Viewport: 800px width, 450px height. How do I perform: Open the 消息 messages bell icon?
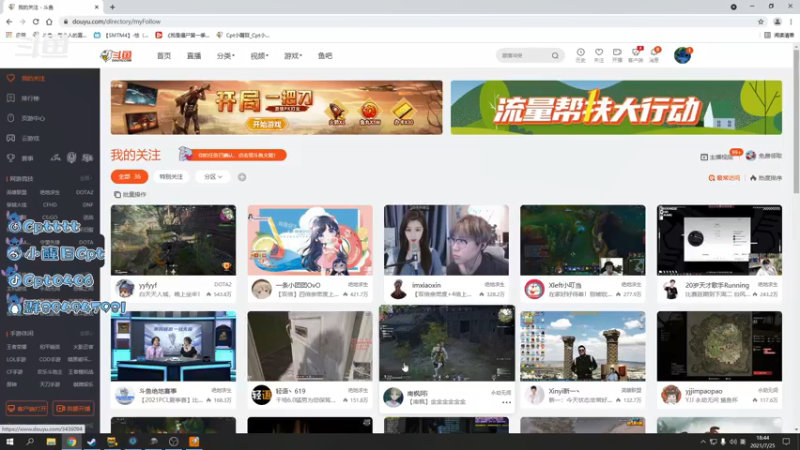(x=654, y=55)
